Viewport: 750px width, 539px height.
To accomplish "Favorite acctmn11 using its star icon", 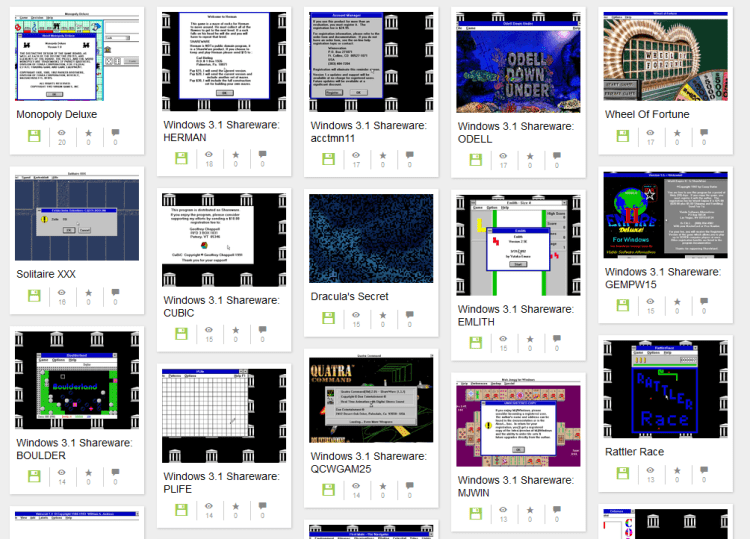I will [x=383, y=155].
